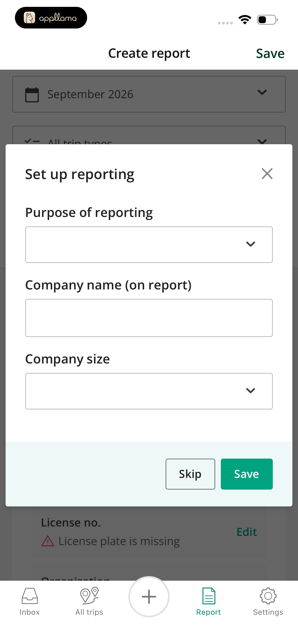This screenshot has width=298, height=644.
Task: Expand the All trip types dropdown chevron
Action: [x=262, y=141]
